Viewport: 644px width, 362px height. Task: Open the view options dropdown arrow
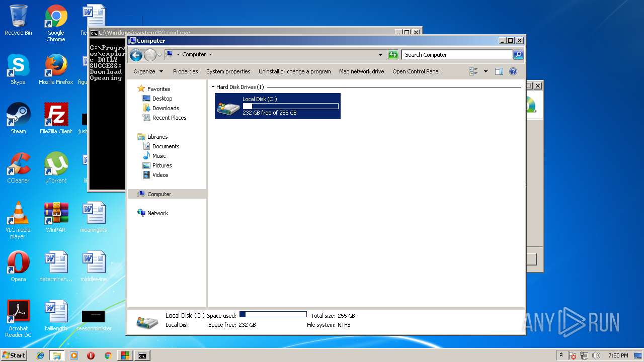pos(486,71)
